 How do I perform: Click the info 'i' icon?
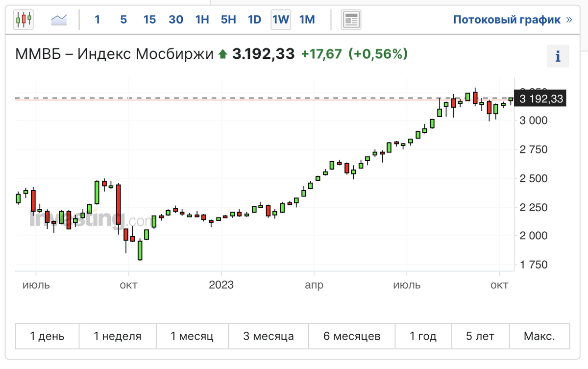558,56
